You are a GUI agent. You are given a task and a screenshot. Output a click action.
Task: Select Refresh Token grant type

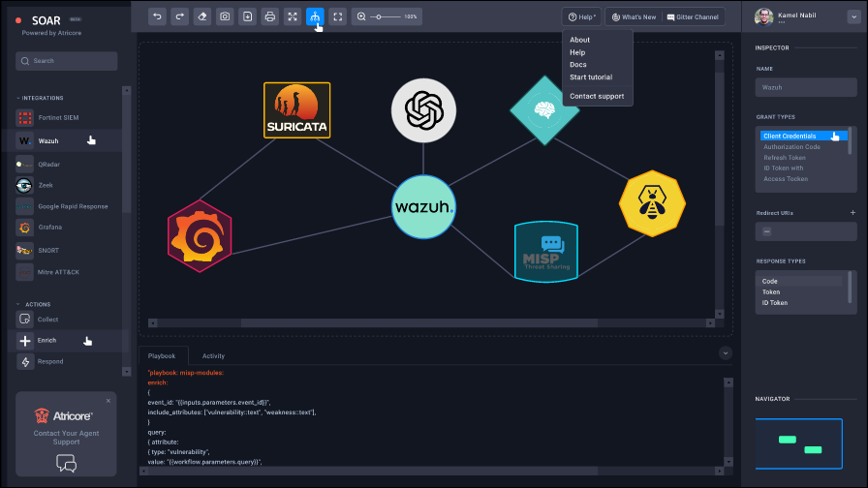pos(785,158)
